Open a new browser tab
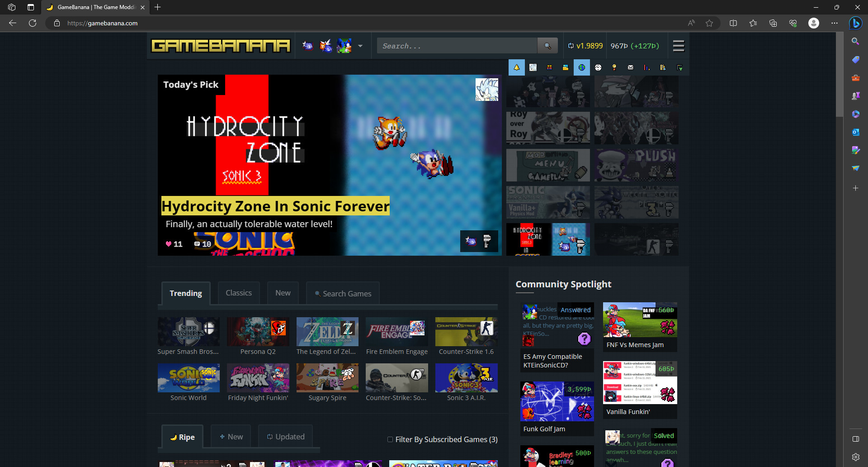Screen dimensions: 868x467 point(158,7)
